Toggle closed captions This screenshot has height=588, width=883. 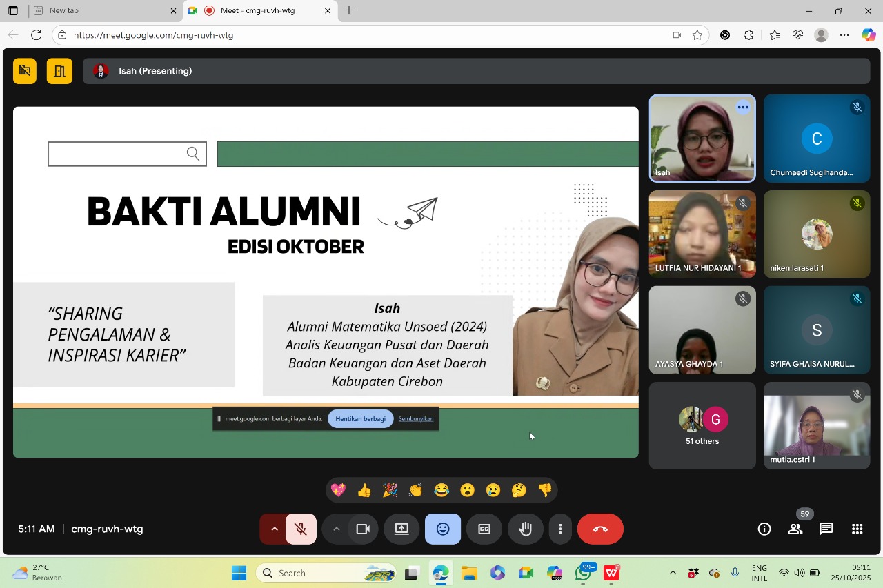(484, 529)
